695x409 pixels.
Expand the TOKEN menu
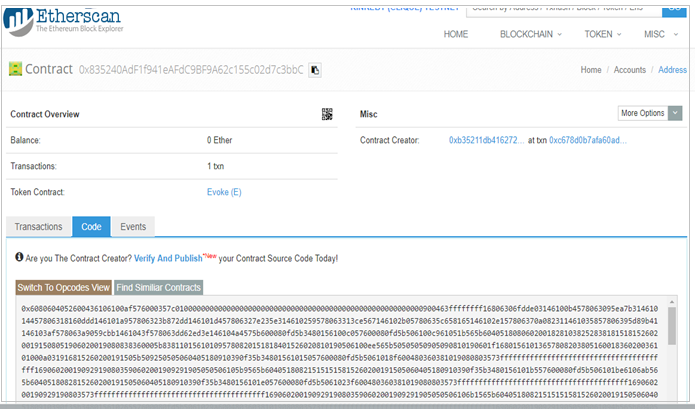(x=603, y=34)
